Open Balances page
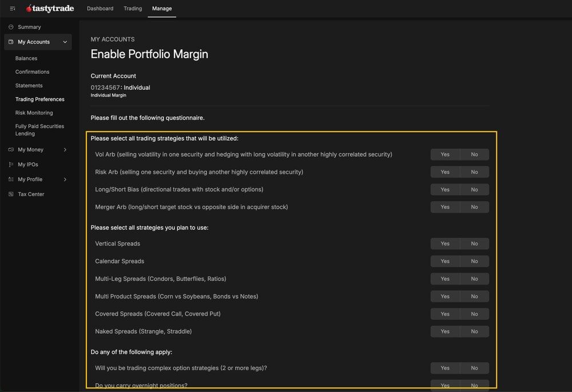This screenshot has height=392, width=572. (x=26, y=58)
